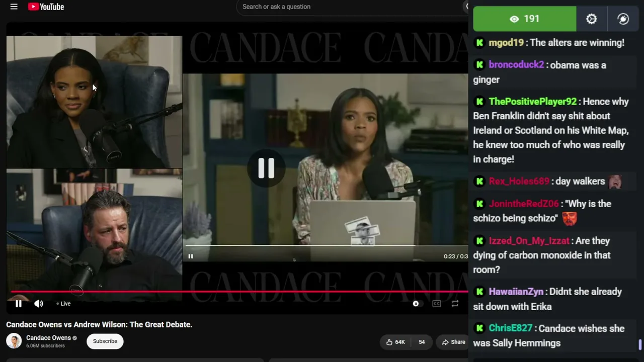Click the embedded clip's 0:23 time readout
Image resolution: width=644 pixels, height=362 pixels.
point(456,256)
